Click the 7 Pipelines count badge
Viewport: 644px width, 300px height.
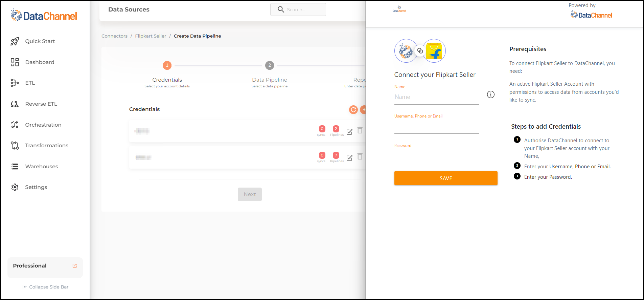click(x=336, y=155)
